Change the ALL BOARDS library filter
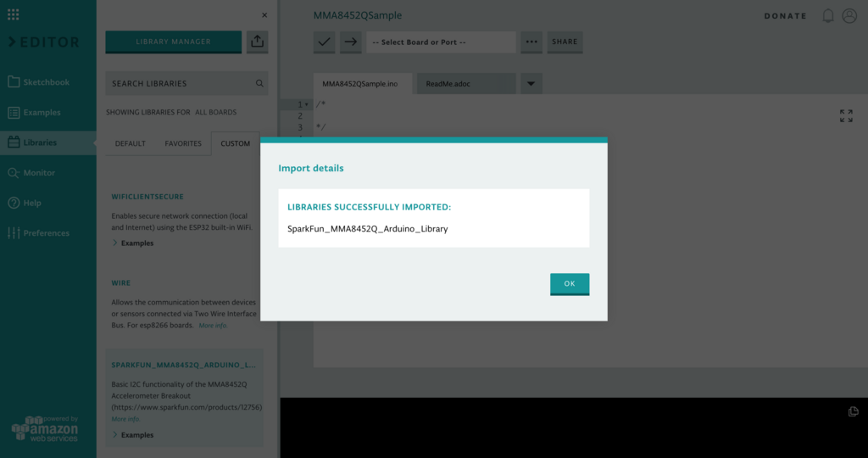 click(215, 112)
